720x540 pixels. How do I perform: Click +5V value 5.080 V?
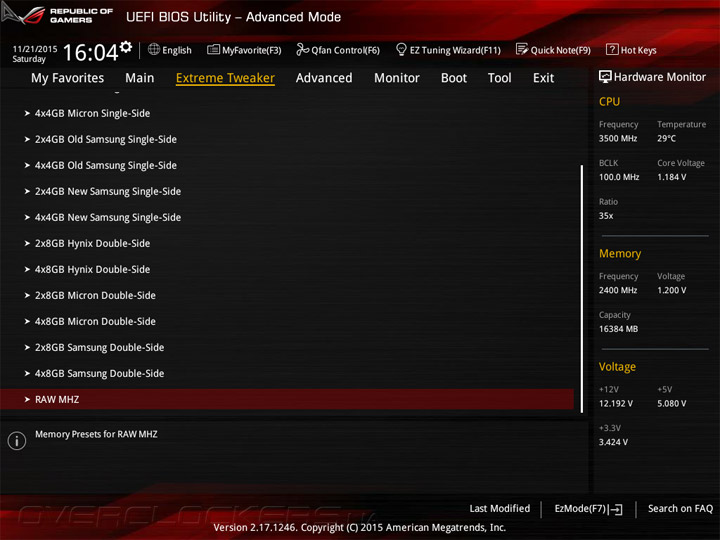pos(671,404)
